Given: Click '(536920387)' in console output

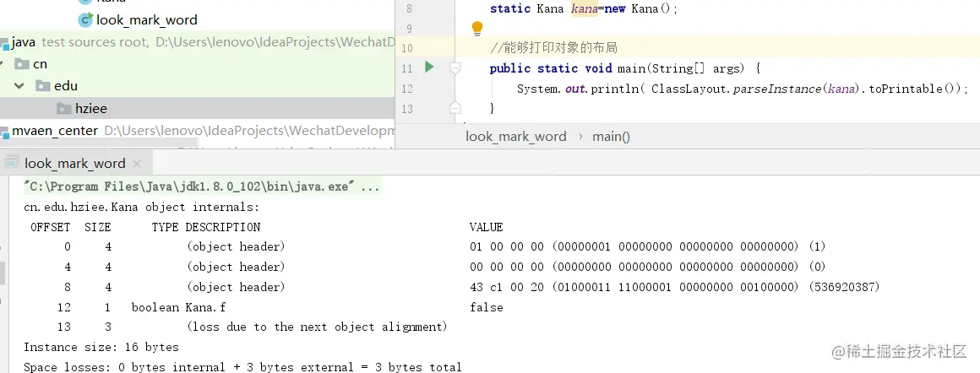Looking at the screenshot, I should (844, 287).
